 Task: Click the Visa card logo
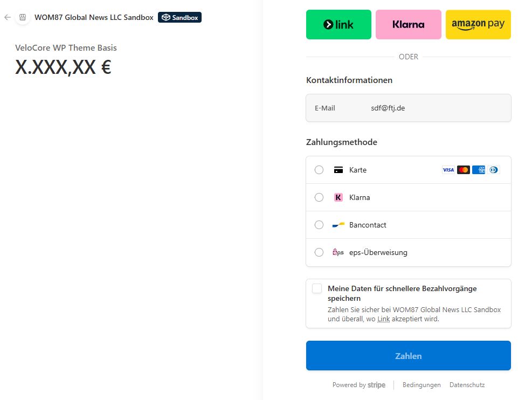coord(448,170)
